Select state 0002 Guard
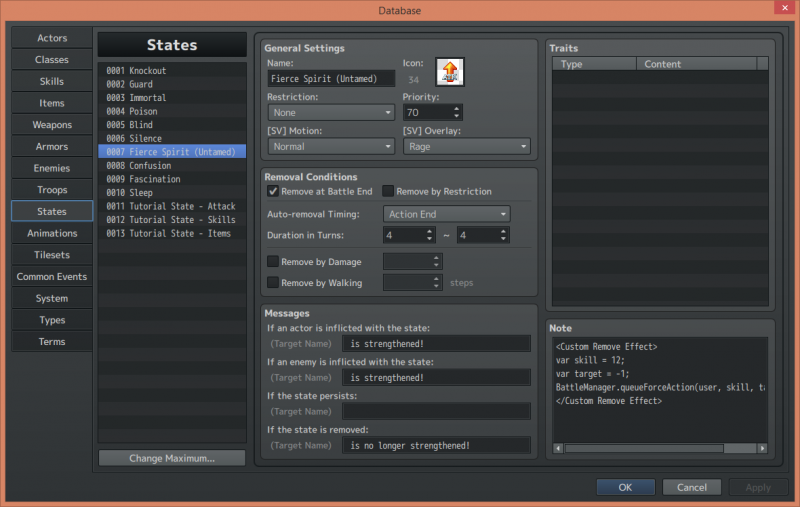The width and height of the screenshot is (800, 507). [x=172, y=84]
